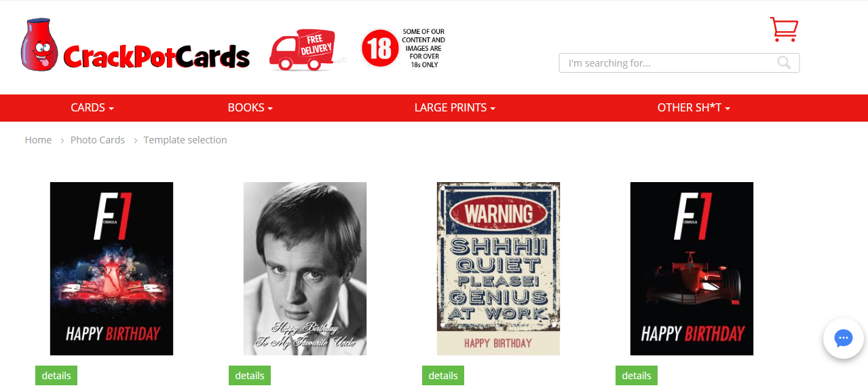Click Template selection breadcrumb
Screen dimensions: 868x388
coord(185,140)
